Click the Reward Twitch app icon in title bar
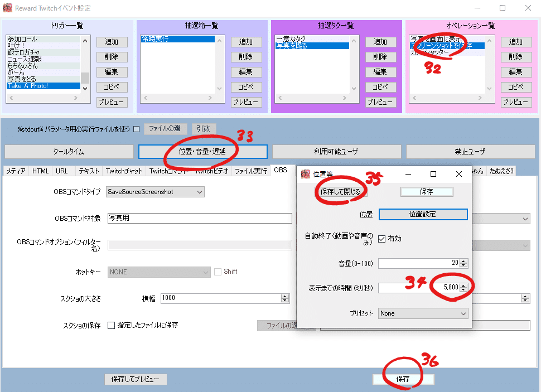The height and width of the screenshot is (392, 541). click(8, 8)
